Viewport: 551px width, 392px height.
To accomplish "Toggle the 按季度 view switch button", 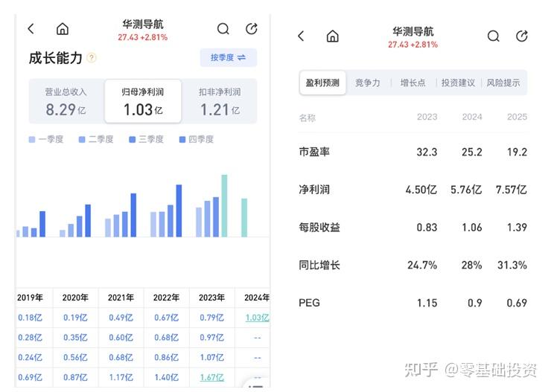I will pos(229,57).
